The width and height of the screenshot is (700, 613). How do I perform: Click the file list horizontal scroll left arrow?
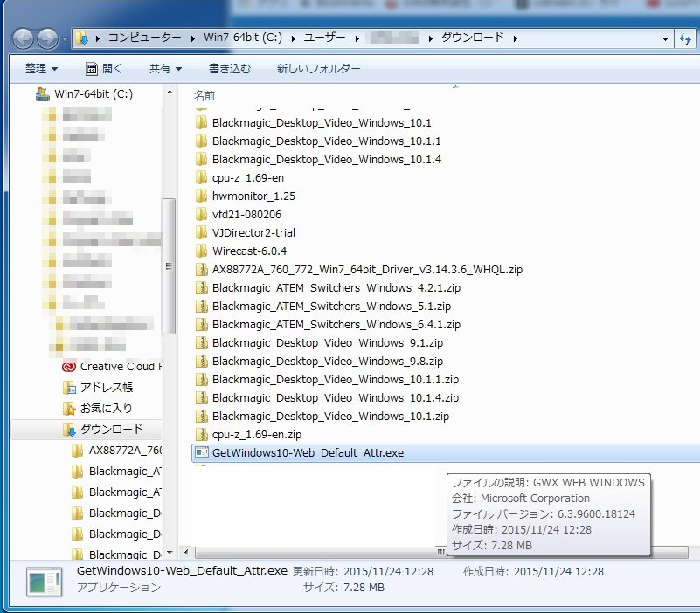(186, 553)
